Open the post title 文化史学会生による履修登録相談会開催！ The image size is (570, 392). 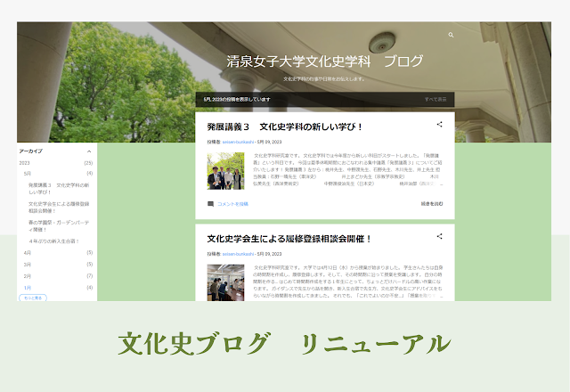[x=289, y=239]
